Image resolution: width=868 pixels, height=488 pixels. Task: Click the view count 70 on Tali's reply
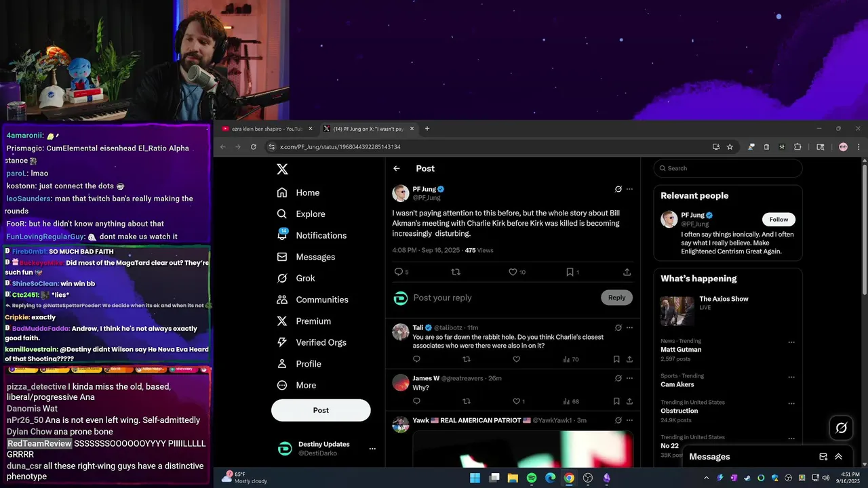pos(571,359)
